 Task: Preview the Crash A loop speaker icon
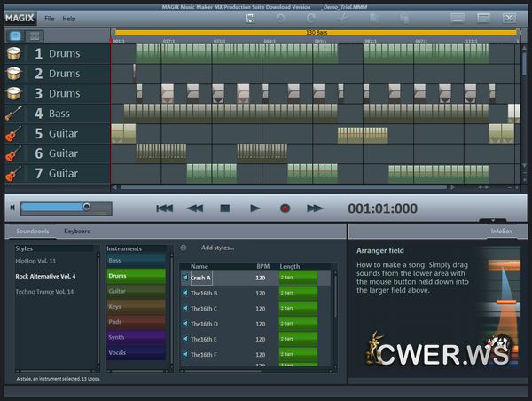pos(185,279)
